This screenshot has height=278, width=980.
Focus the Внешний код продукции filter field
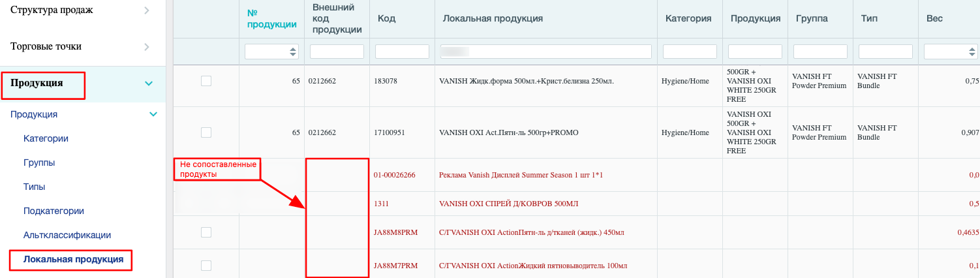click(x=337, y=52)
